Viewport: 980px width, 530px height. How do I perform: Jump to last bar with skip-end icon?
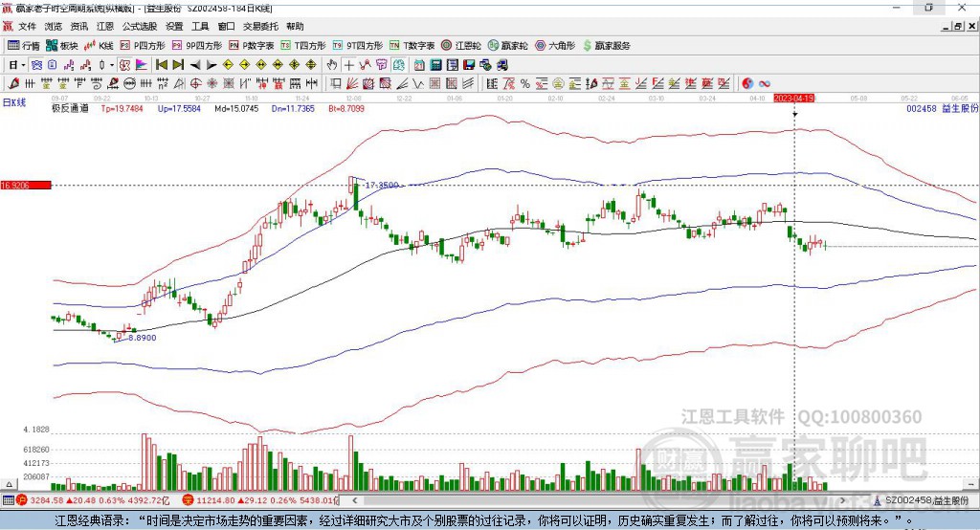[178, 65]
